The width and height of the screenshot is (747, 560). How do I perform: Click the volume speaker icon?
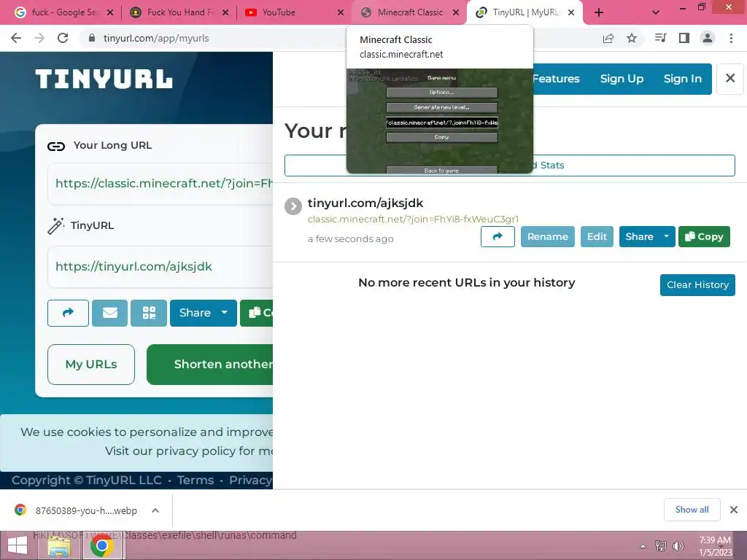click(x=678, y=545)
